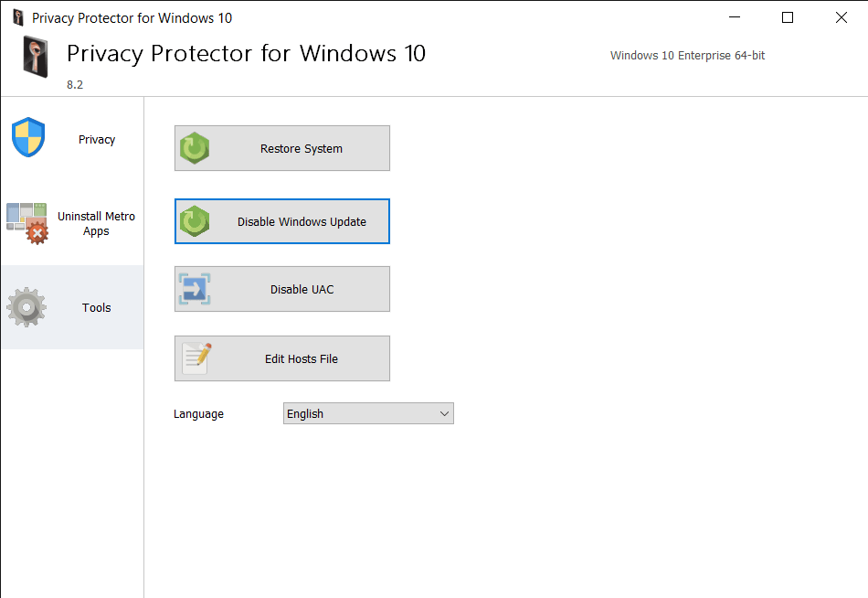Click the version number 8.2
868x598 pixels.
pos(75,85)
